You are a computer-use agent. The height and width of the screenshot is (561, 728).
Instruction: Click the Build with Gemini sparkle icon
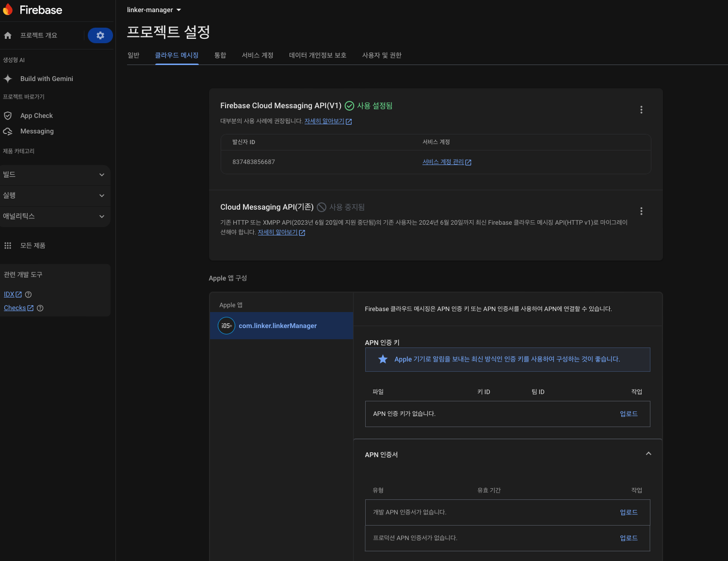point(8,79)
